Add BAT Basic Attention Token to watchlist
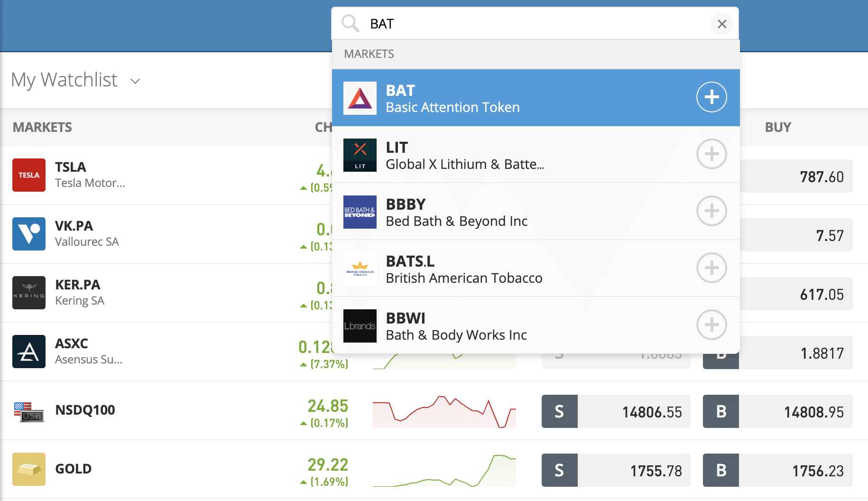This screenshot has width=868, height=501. (x=711, y=97)
